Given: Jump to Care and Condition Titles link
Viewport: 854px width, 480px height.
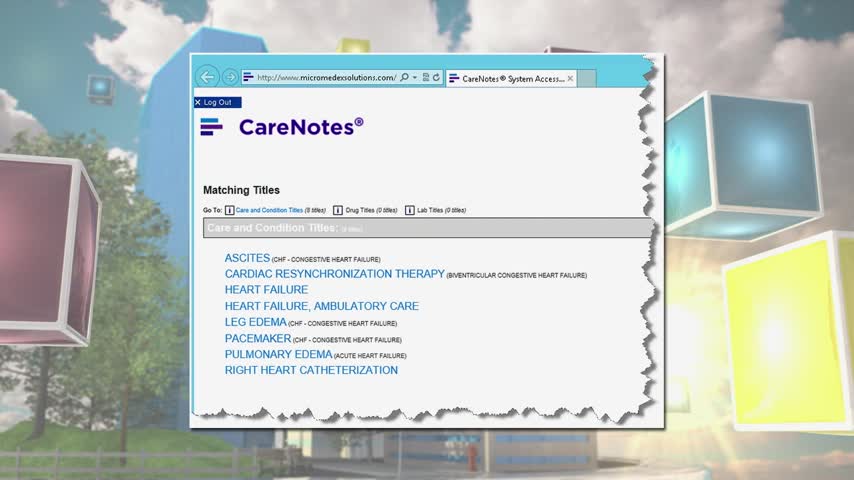Looking at the screenshot, I should [269, 210].
